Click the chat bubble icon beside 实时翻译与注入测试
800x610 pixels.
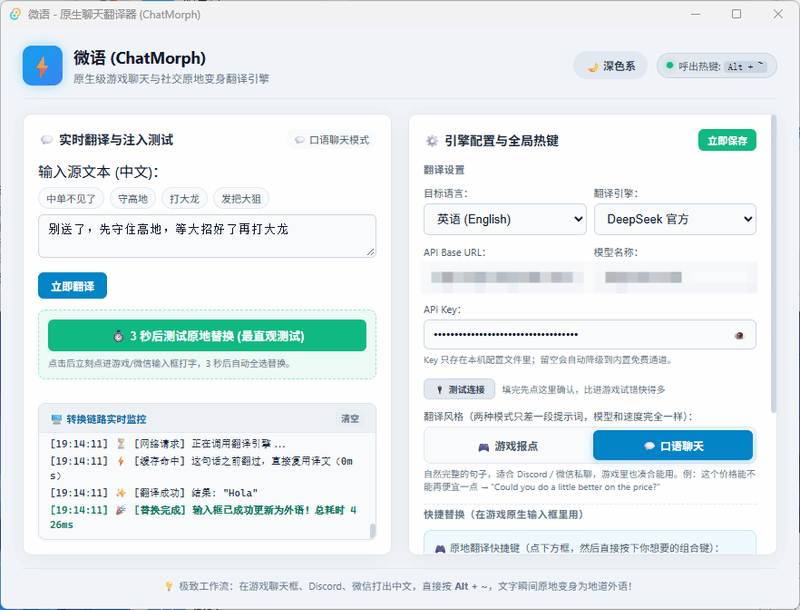(x=46, y=140)
